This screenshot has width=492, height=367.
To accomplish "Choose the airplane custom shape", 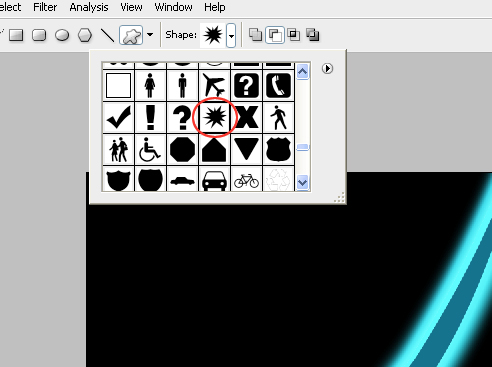I will (x=214, y=85).
